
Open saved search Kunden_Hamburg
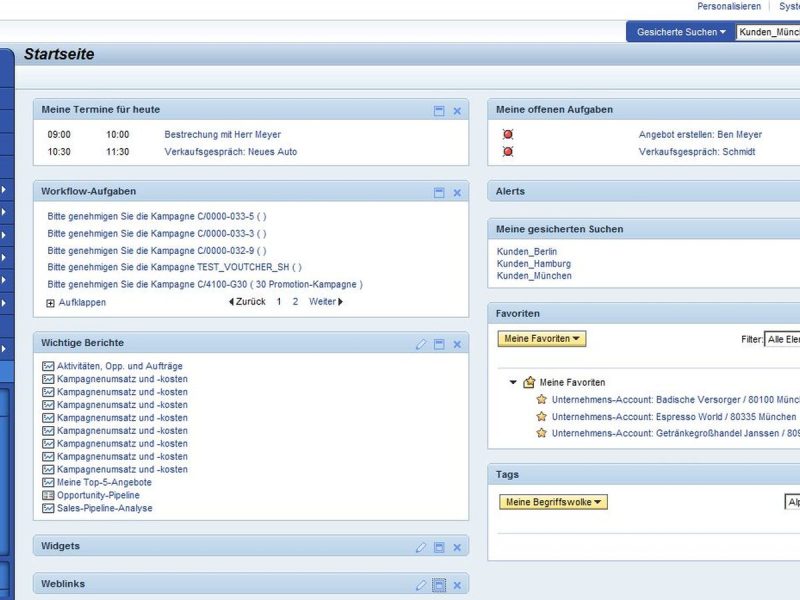(534, 264)
